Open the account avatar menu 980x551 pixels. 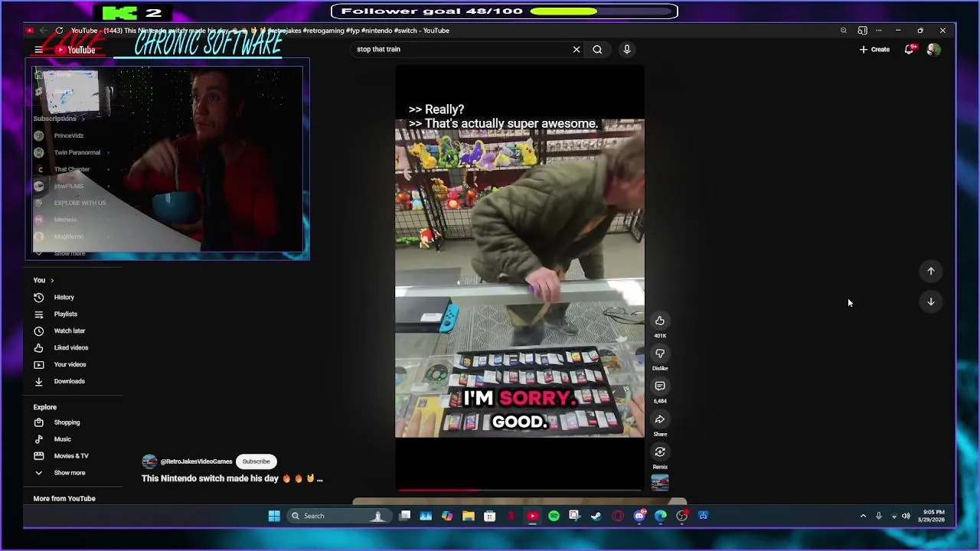(933, 49)
